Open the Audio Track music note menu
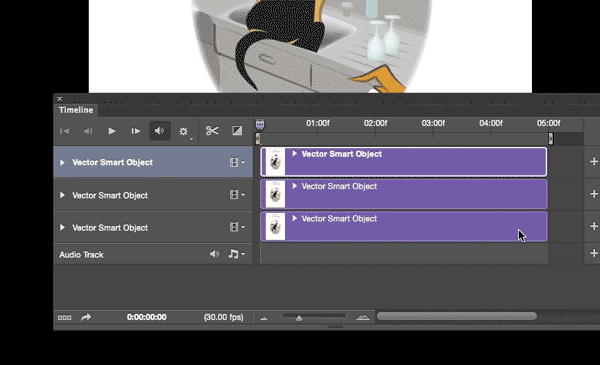Screen dimensions: 600x365 pyautogui.click(x=236, y=254)
